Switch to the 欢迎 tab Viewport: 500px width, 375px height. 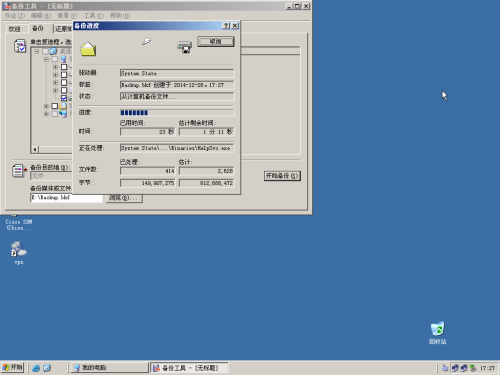[x=15, y=29]
